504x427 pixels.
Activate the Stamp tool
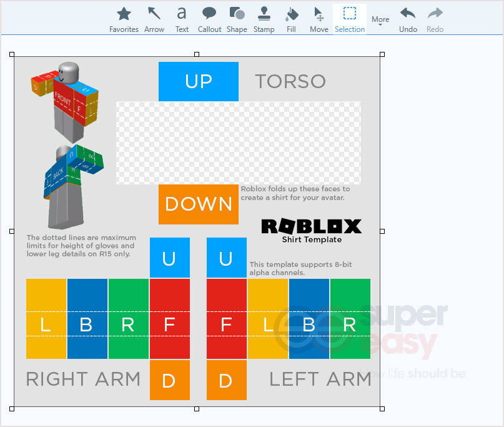coord(264,20)
